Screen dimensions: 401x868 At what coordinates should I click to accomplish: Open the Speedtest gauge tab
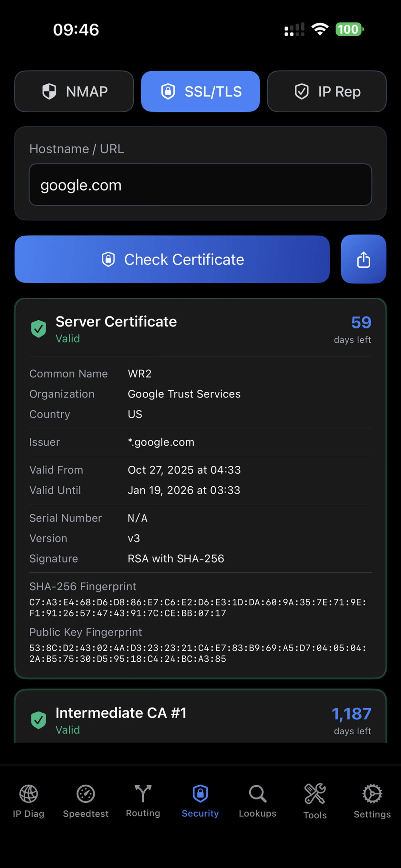click(86, 801)
